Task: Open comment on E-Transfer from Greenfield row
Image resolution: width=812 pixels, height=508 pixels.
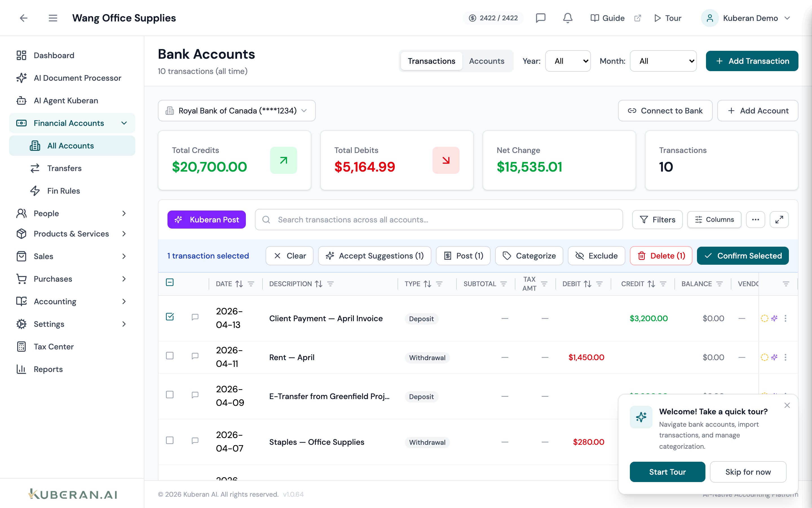Action: pyautogui.click(x=195, y=395)
